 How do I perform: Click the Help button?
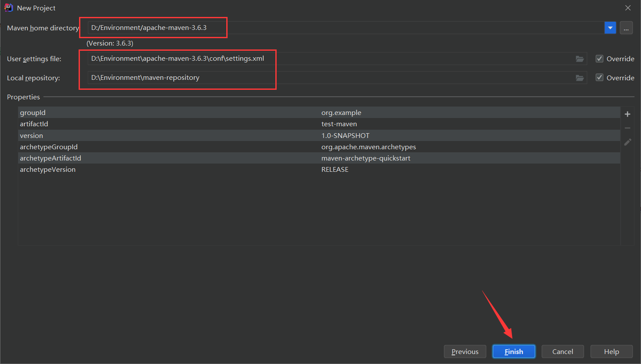[x=611, y=351]
